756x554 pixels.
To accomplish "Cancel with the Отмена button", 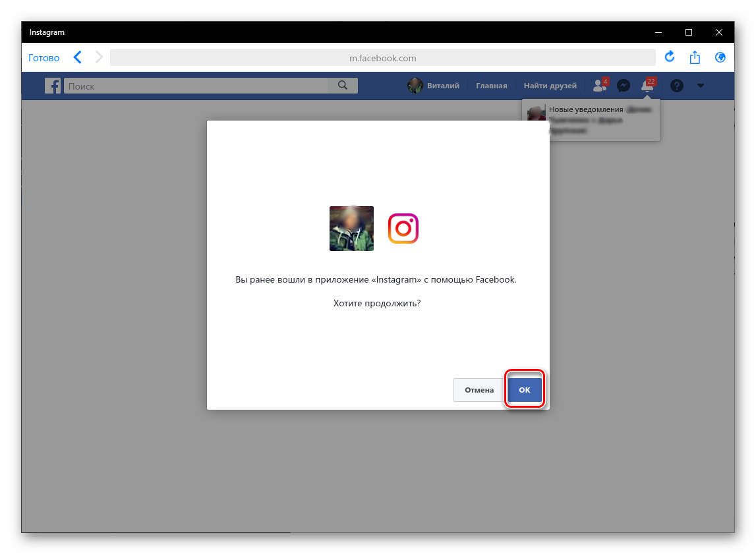I will [479, 390].
